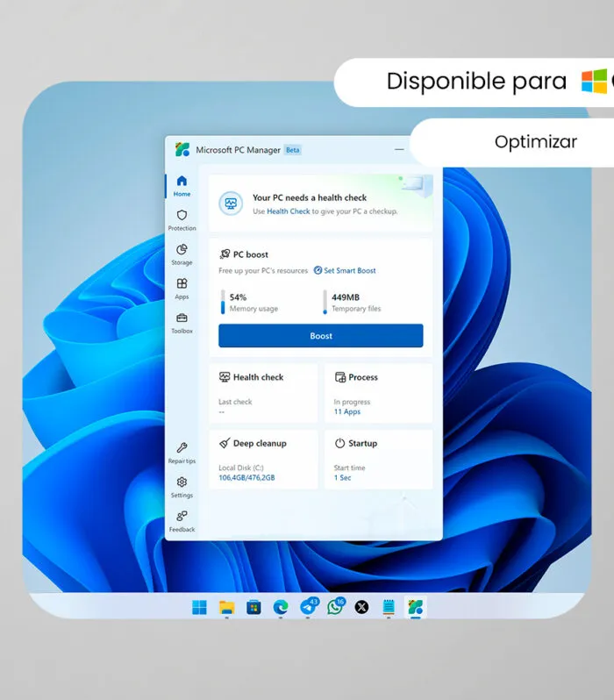
Task: Click the PC boost rocket icon
Action: pos(225,254)
